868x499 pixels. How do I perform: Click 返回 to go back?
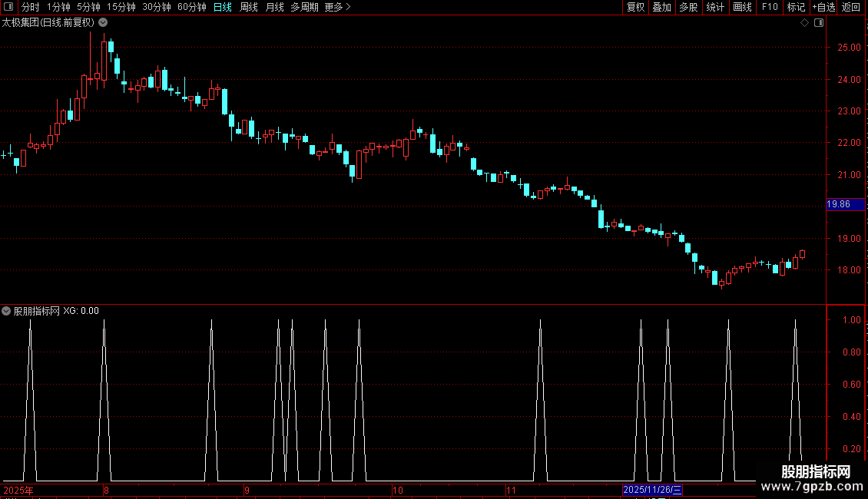click(851, 7)
